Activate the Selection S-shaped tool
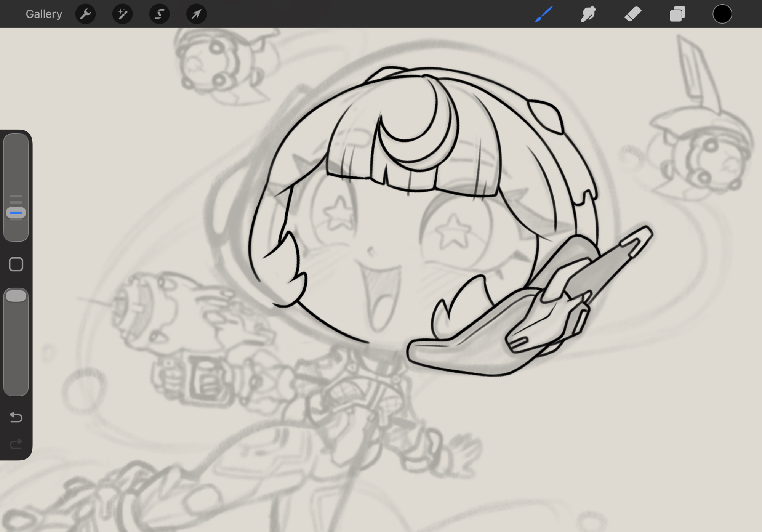The height and width of the screenshot is (532, 762). [x=159, y=14]
